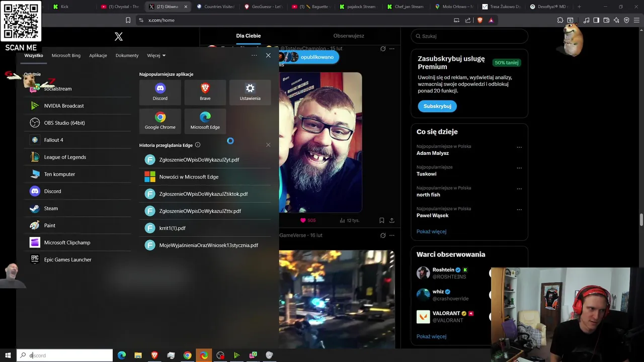
Task: Go to X home via the X logo
Action: coord(119,36)
